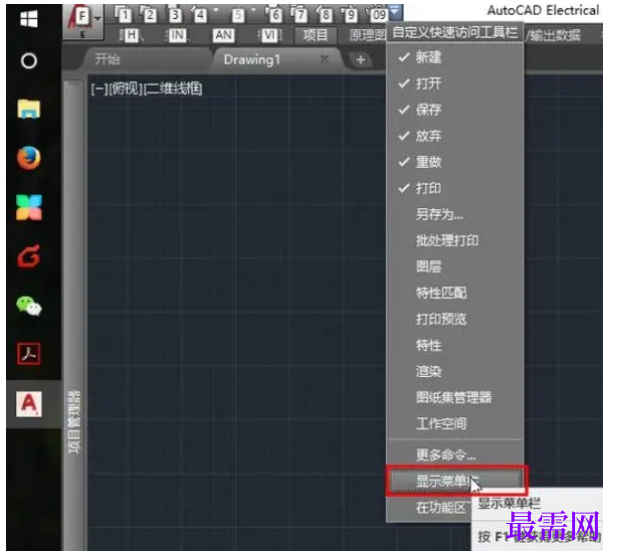Click quick access icon with keytip 6
The image size is (618, 557).
pos(274,15)
